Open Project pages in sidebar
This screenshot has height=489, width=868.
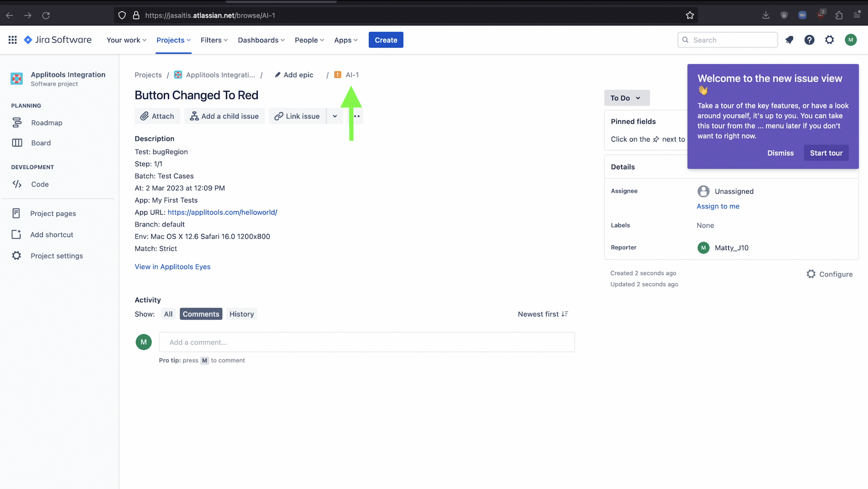tap(53, 213)
